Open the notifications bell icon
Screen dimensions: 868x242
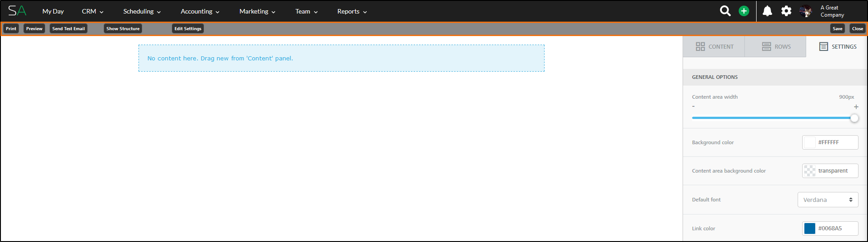click(x=767, y=11)
